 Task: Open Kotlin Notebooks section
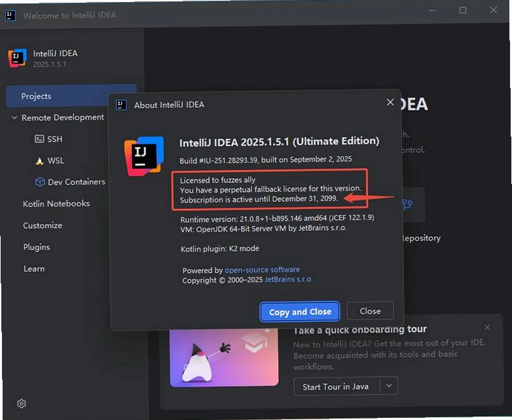click(56, 204)
